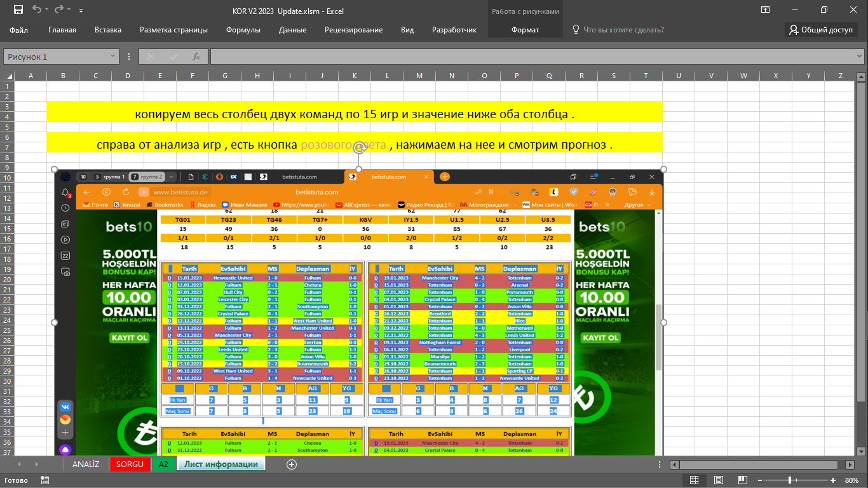Image resolution: width=868 pixels, height=488 pixels.
Task: Click the Insert Function fx icon
Action: point(196,57)
